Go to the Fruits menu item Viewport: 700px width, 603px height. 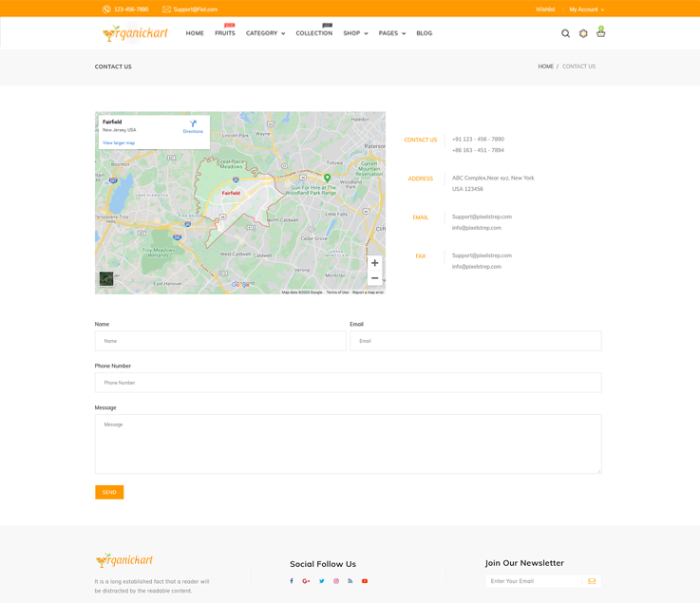point(225,33)
